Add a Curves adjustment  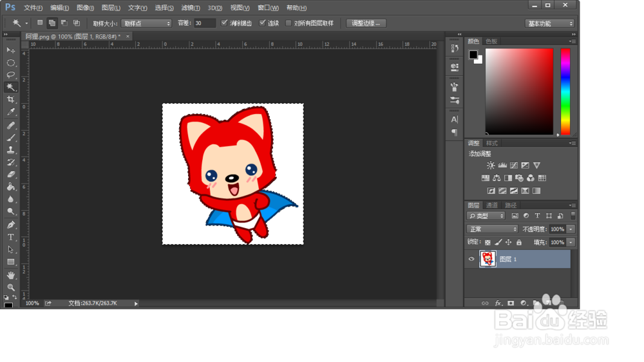click(x=514, y=165)
